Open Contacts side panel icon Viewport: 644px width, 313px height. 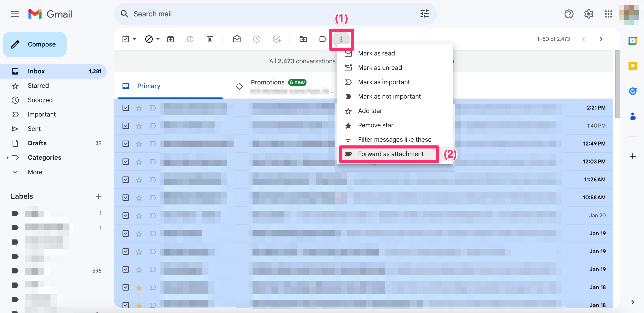(x=633, y=116)
